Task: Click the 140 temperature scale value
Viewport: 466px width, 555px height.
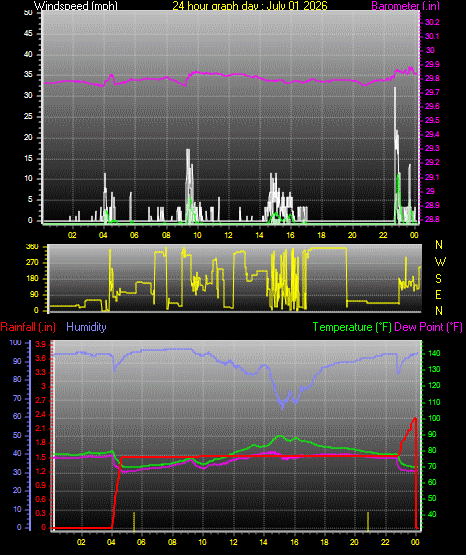Action: pyautogui.click(x=434, y=353)
